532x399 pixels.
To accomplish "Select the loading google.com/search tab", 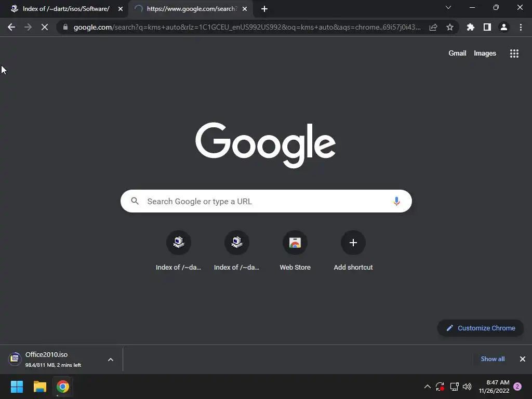I will 190,9.
